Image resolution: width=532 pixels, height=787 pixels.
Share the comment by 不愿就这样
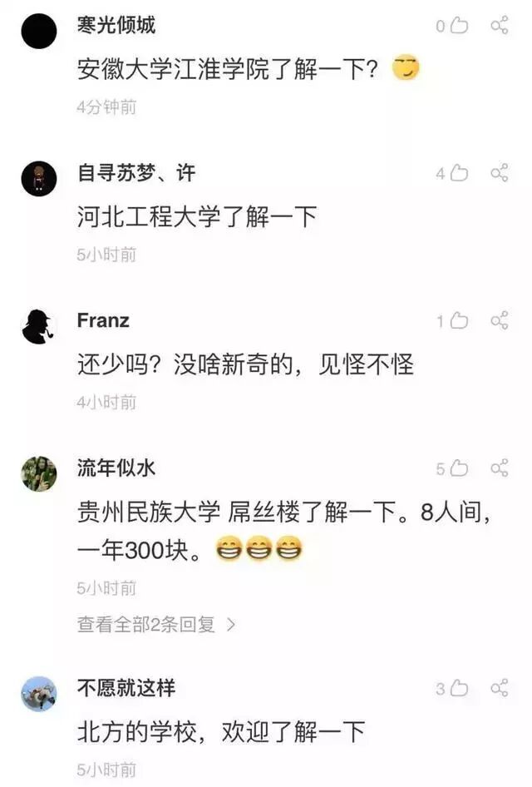500,688
